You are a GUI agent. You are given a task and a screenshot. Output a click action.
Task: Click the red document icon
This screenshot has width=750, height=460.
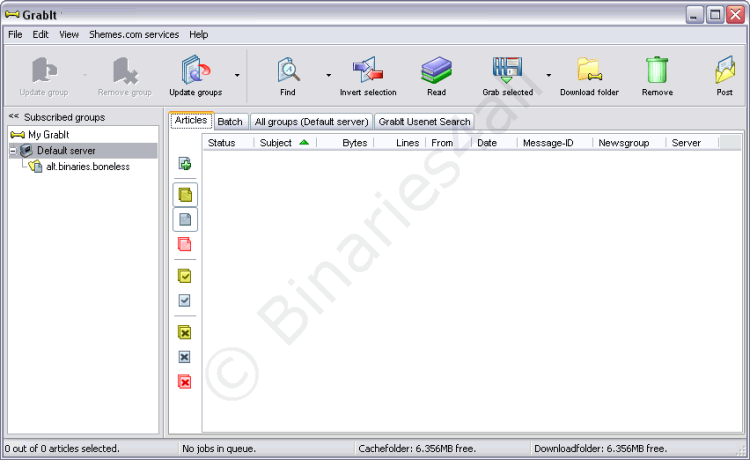click(185, 244)
